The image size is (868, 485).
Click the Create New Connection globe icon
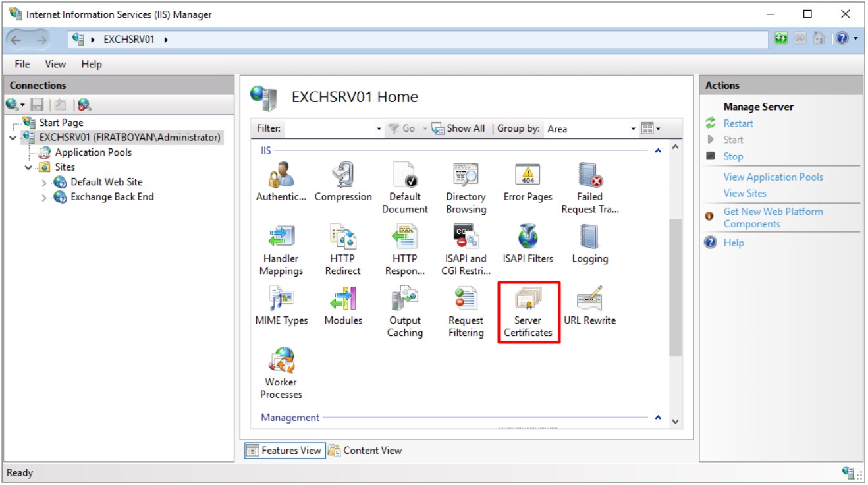point(13,104)
